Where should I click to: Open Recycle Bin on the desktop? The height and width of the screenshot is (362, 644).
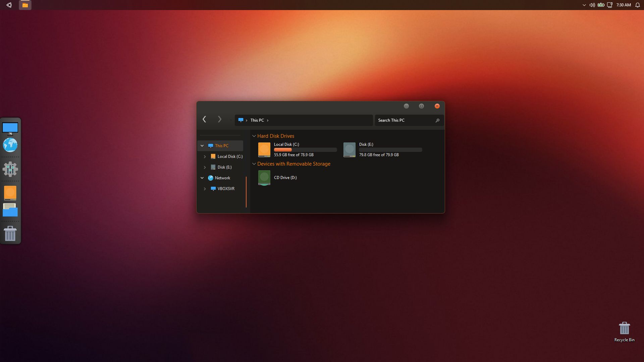click(624, 331)
